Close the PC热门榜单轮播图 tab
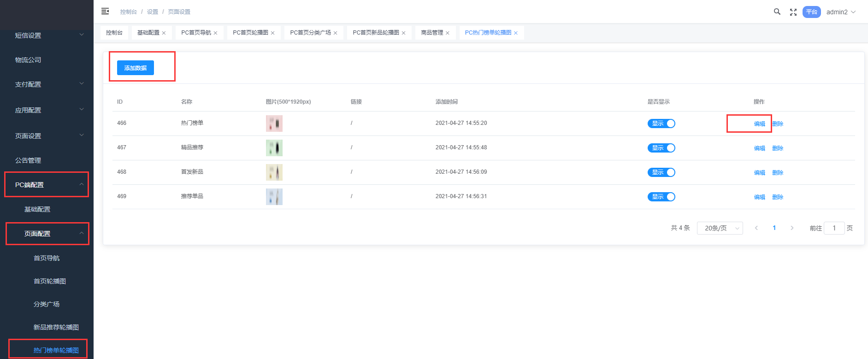Image resolution: width=868 pixels, height=359 pixels. [515, 33]
